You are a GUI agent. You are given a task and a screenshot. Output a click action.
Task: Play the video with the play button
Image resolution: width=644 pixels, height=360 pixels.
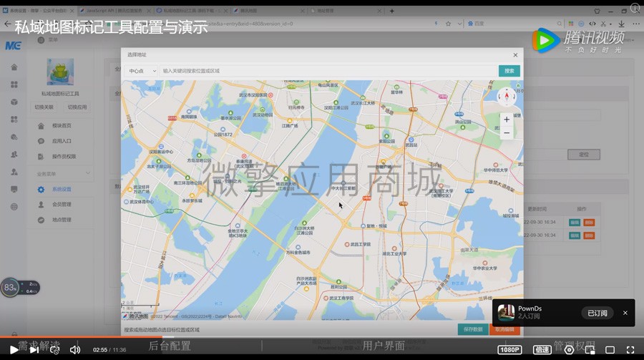pos(14,350)
